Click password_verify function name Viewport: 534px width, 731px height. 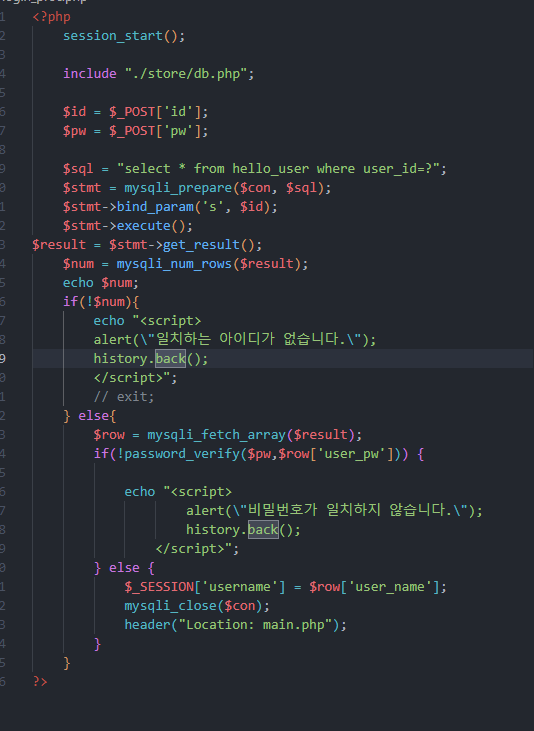coord(182,454)
